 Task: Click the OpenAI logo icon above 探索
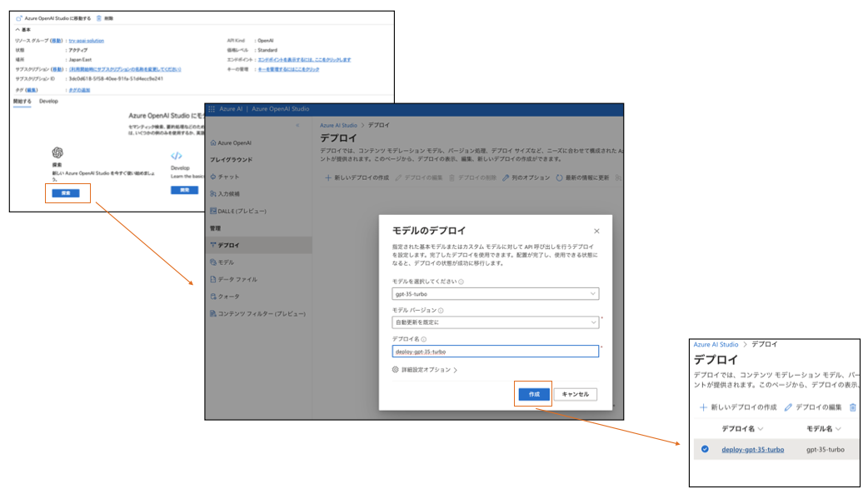(57, 152)
